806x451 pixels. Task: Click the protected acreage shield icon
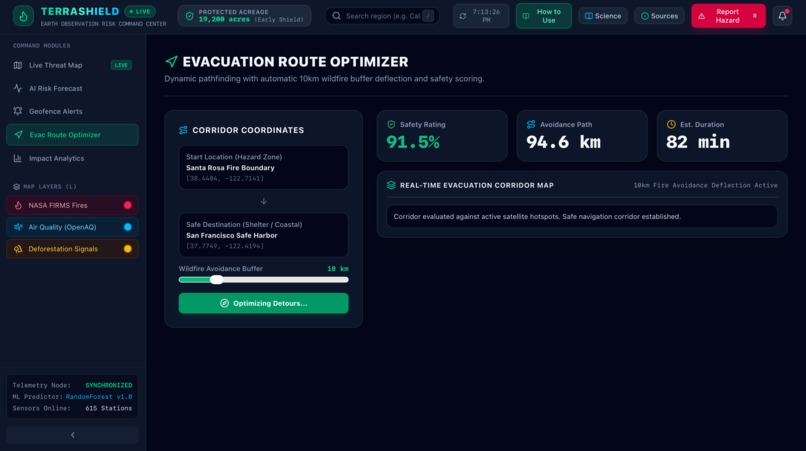[x=190, y=16]
